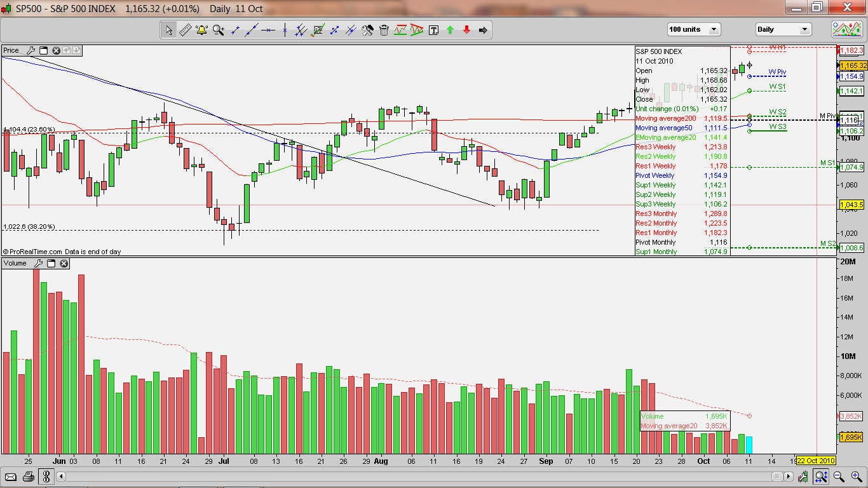Zoom in with plus magnifier
The height and width of the screenshot is (488, 868).
855,477
